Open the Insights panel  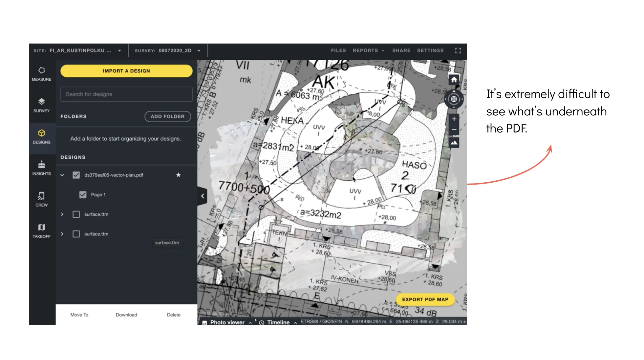click(x=41, y=168)
